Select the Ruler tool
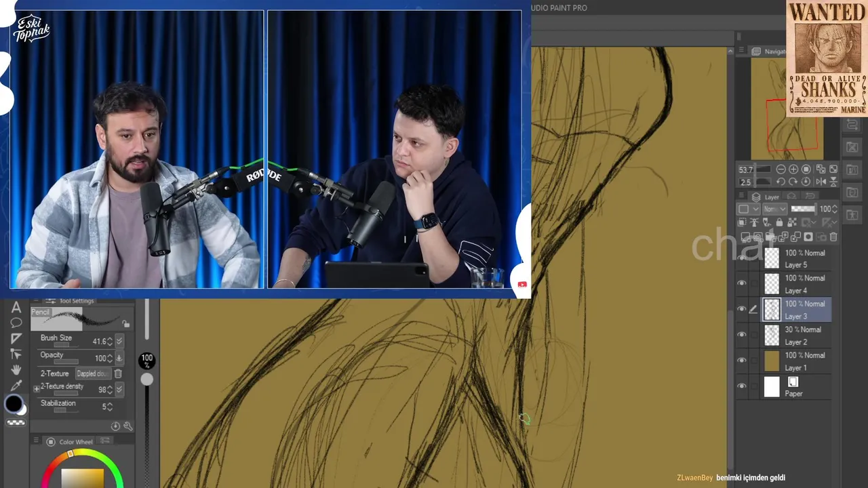868x488 pixels. click(x=16, y=338)
